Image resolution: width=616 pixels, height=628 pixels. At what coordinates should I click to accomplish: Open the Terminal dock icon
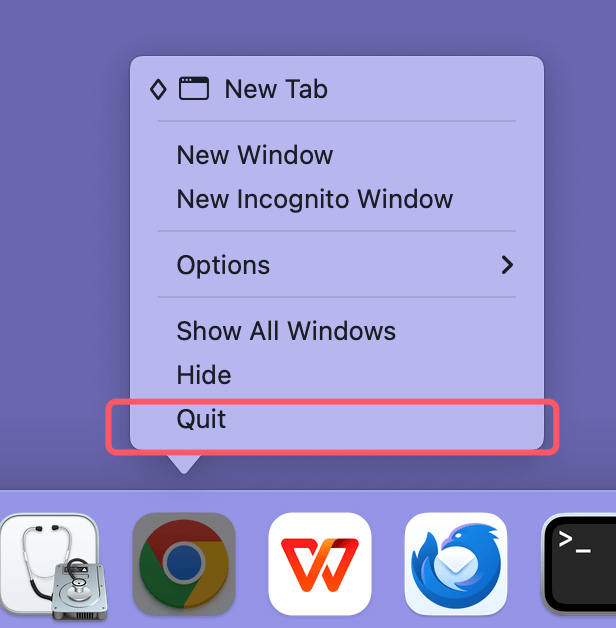coord(579,564)
